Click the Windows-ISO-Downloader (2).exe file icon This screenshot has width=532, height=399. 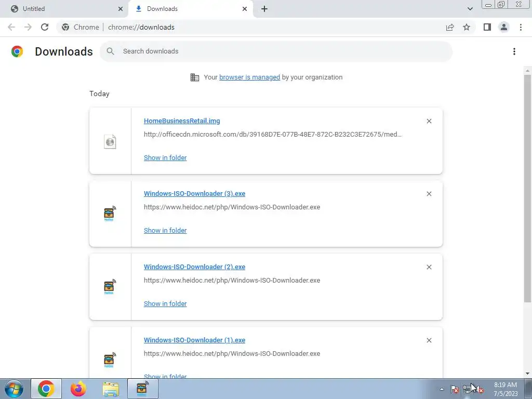point(110,287)
